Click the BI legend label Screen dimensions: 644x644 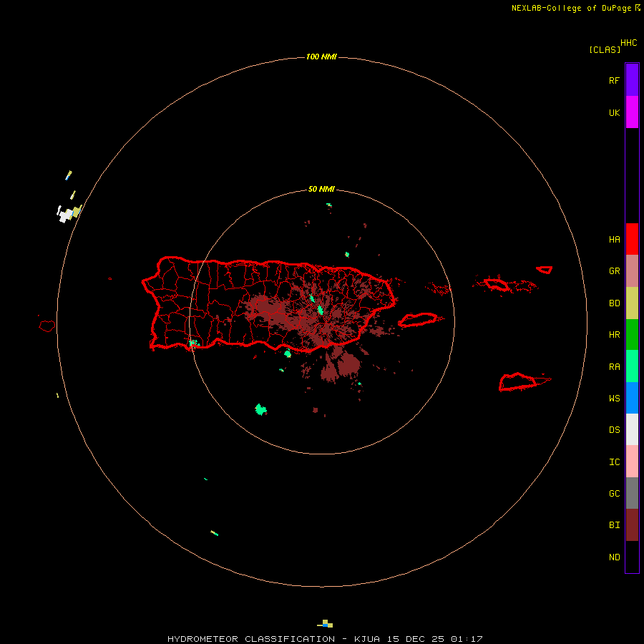pos(614,525)
